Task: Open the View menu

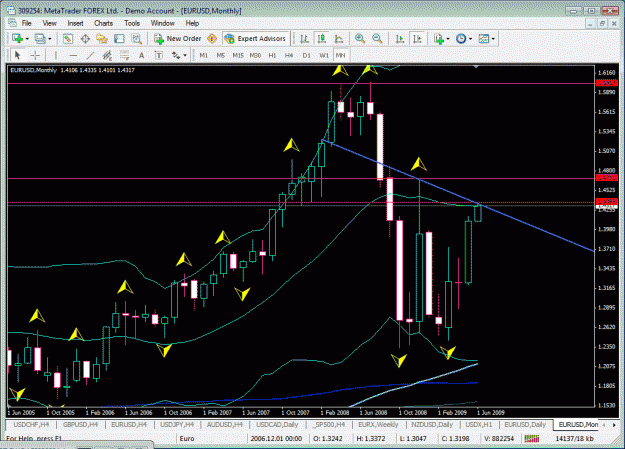Action: pos(49,23)
